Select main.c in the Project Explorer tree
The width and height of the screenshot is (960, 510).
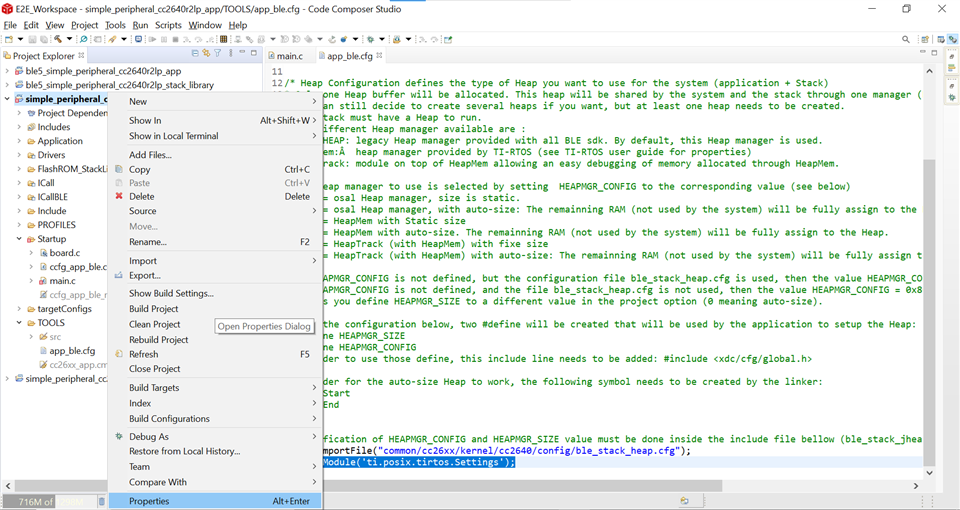click(62, 281)
